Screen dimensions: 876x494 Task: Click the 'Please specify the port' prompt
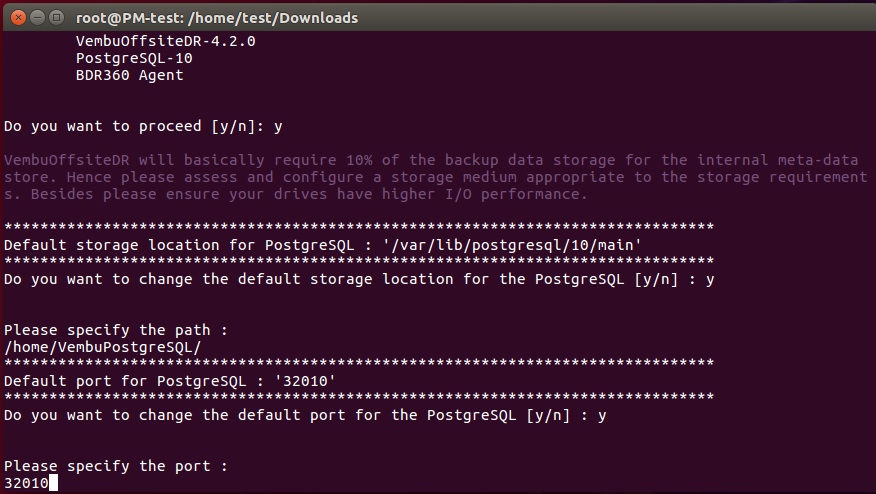tap(116, 466)
